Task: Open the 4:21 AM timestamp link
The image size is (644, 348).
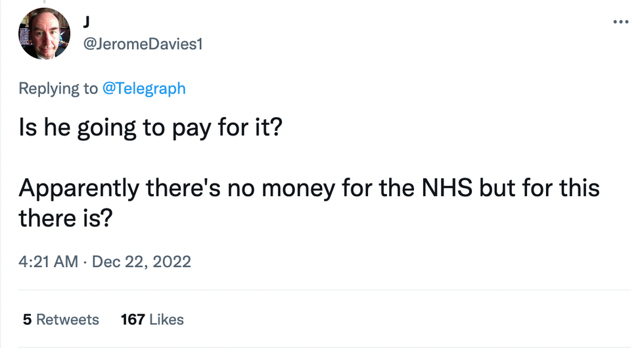Action: (x=49, y=262)
